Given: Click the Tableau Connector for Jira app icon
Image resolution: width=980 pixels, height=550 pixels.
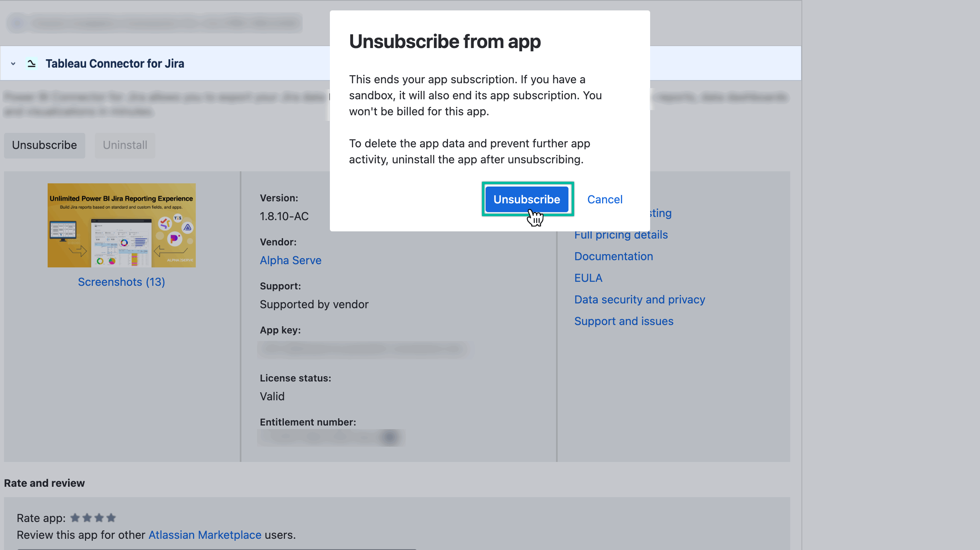Looking at the screenshot, I should tap(31, 63).
